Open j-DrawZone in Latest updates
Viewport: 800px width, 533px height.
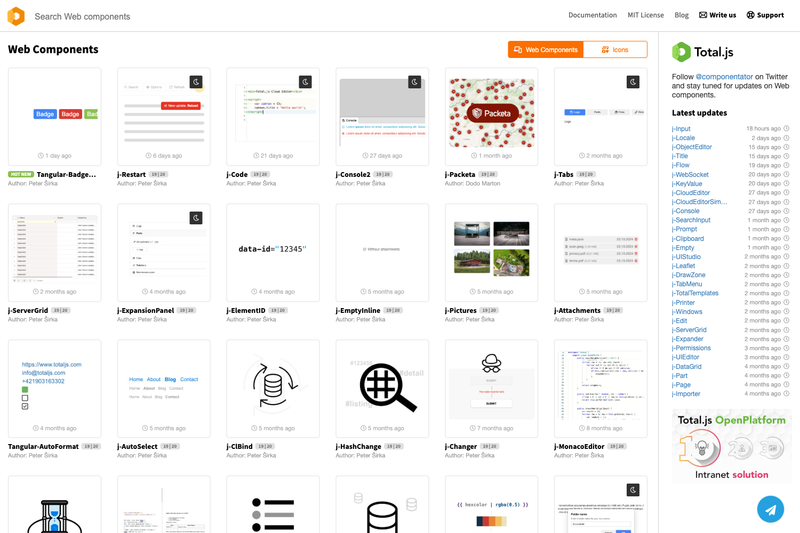tap(689, 275)
